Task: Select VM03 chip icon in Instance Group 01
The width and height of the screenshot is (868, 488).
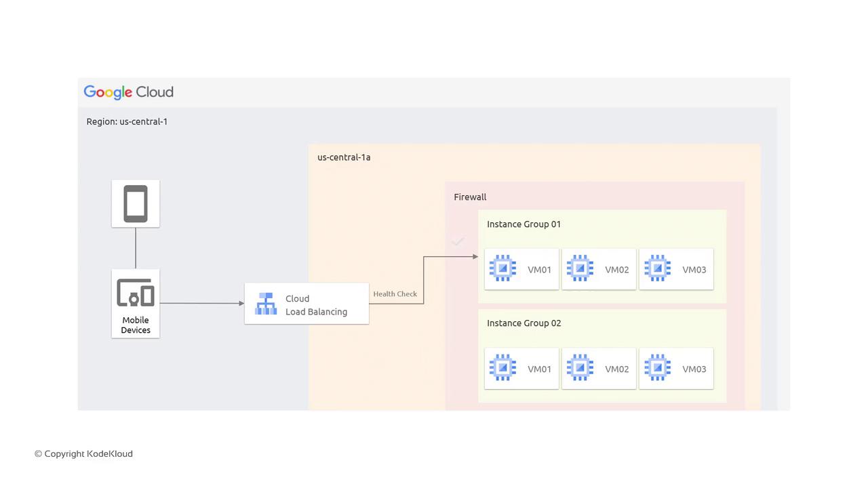Action: 657,269
